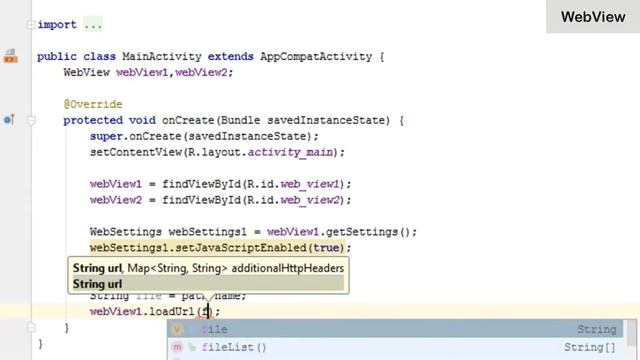
Task: Click on the MainActivity class name
Action: point(162,56)
